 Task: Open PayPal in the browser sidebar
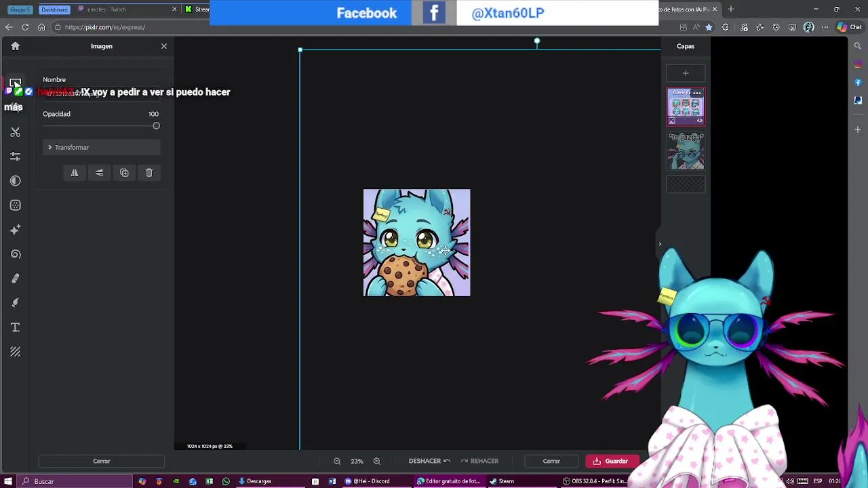pos(858,100)
